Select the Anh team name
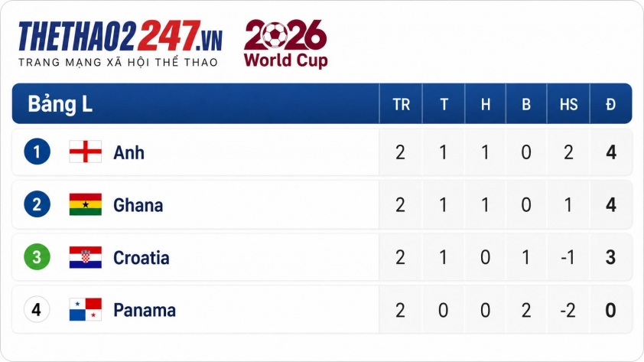 point(129,153)
